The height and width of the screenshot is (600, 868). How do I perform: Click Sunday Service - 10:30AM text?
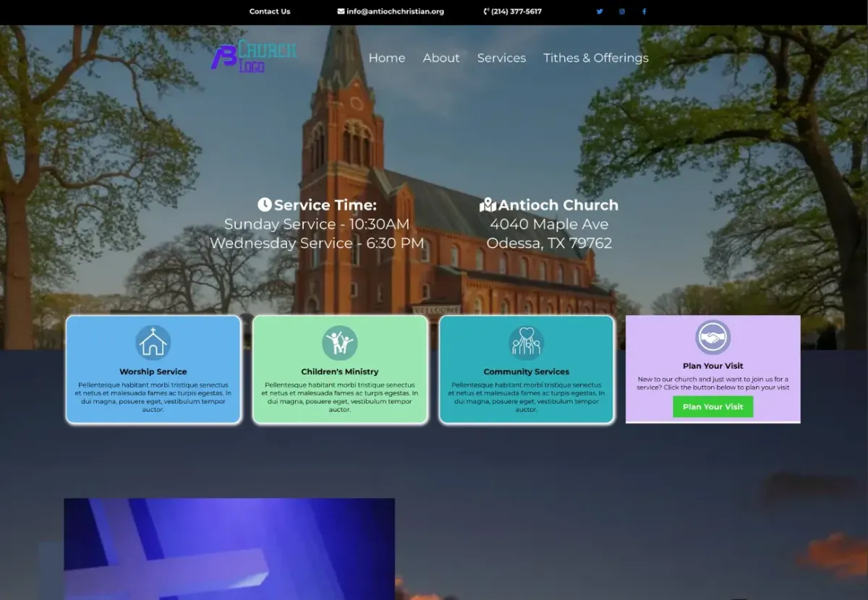(x=317, y=224)
